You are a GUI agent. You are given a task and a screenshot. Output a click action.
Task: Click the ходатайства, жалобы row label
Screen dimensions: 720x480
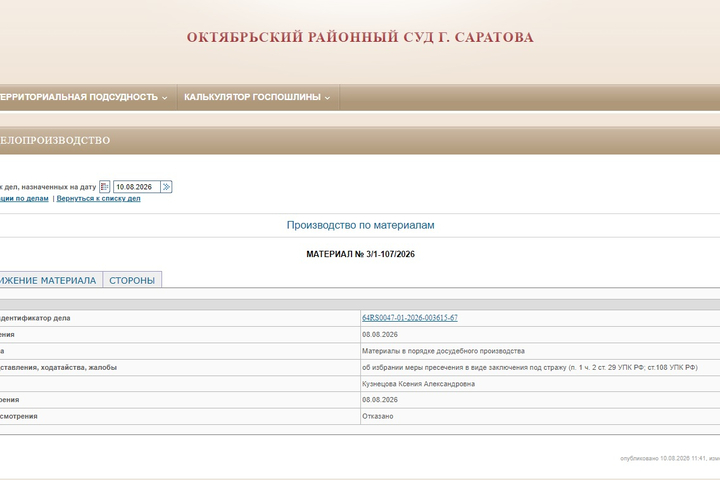coord(58,367)
